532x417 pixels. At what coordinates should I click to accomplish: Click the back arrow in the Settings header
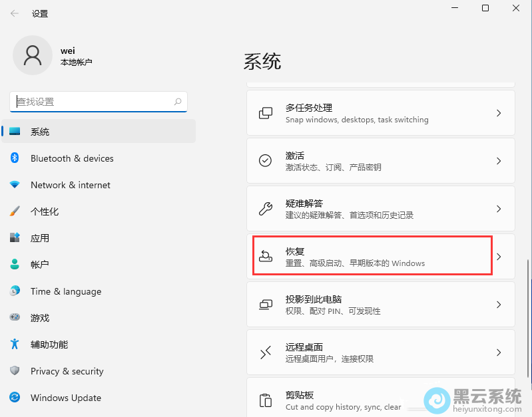click(x=15, y=13)
